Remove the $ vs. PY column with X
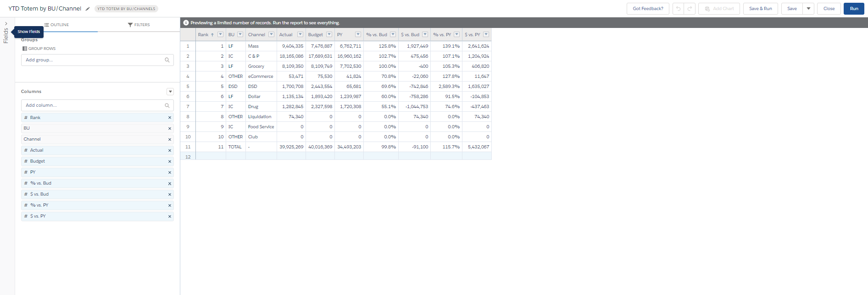Viewport: 868px width, 295px height. [x=170, y=217]
